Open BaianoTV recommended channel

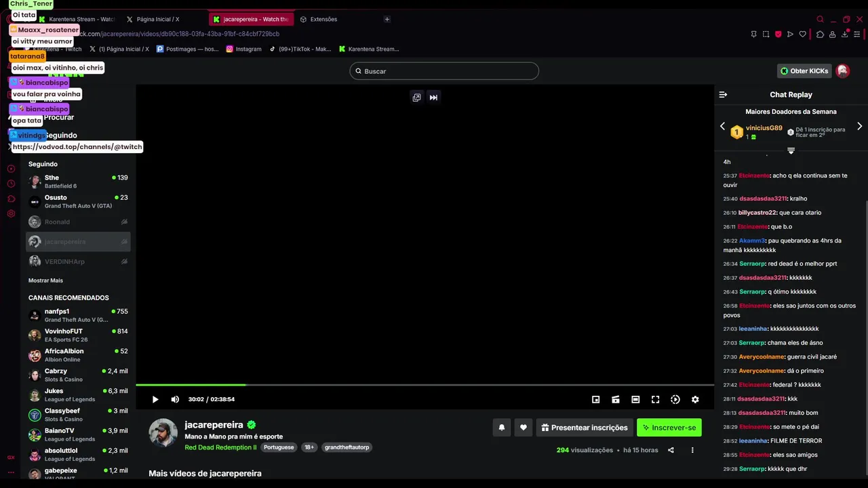79,434
